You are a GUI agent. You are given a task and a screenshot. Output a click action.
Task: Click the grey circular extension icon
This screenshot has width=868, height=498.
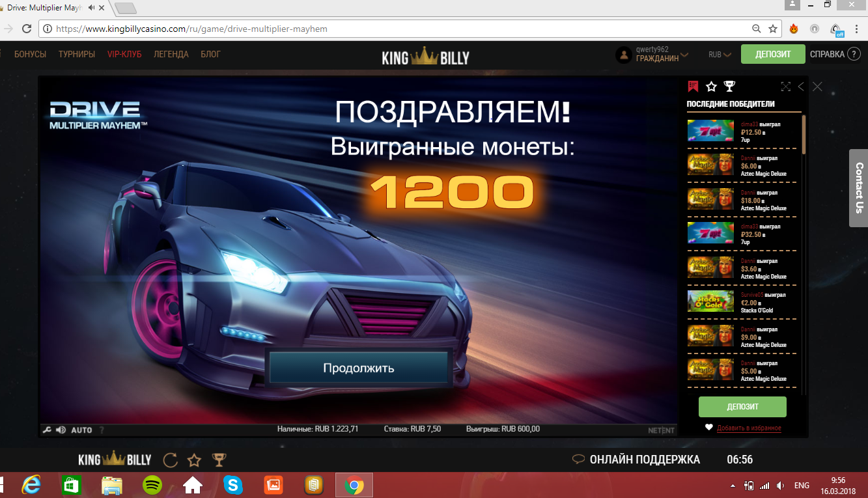(815, 29)
